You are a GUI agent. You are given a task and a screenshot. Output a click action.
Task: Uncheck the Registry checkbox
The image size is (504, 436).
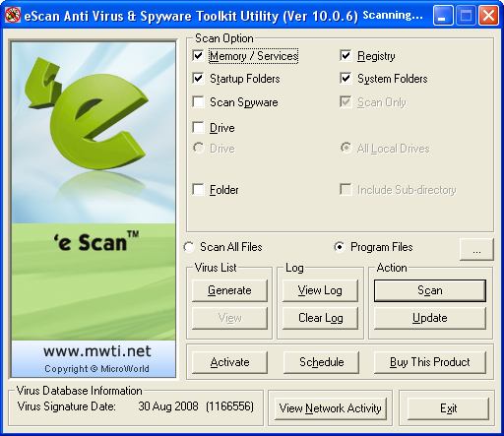pos(346,55)
